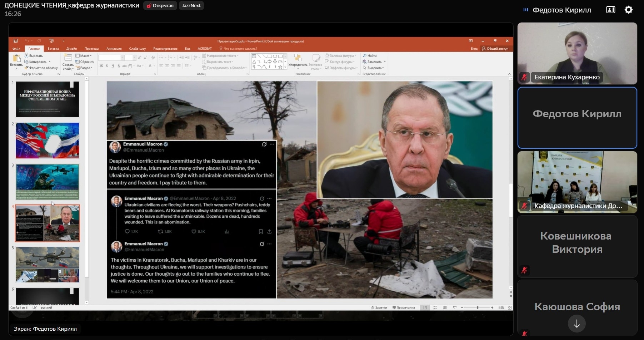Click the Find (Найти) magnifier tool

pos(370,56)
